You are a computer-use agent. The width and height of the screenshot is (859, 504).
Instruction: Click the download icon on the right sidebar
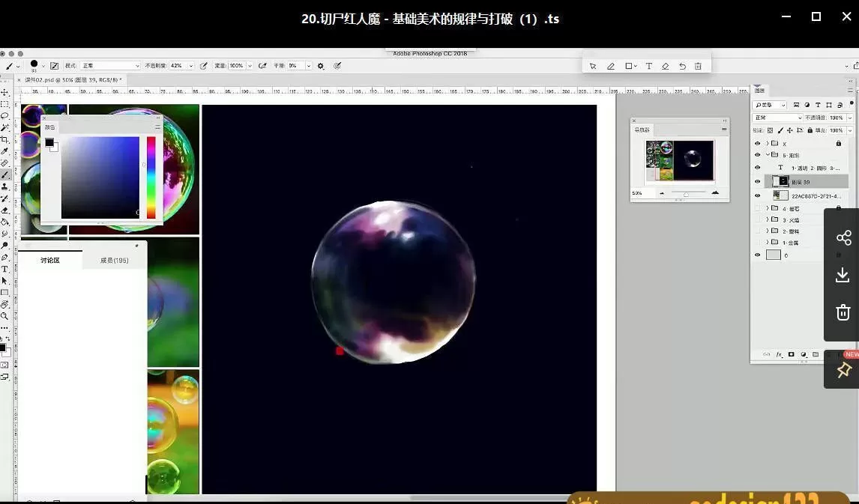[843, 275]
